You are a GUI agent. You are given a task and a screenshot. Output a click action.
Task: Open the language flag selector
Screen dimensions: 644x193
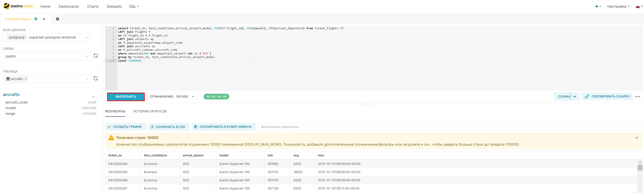pos(639,6)
